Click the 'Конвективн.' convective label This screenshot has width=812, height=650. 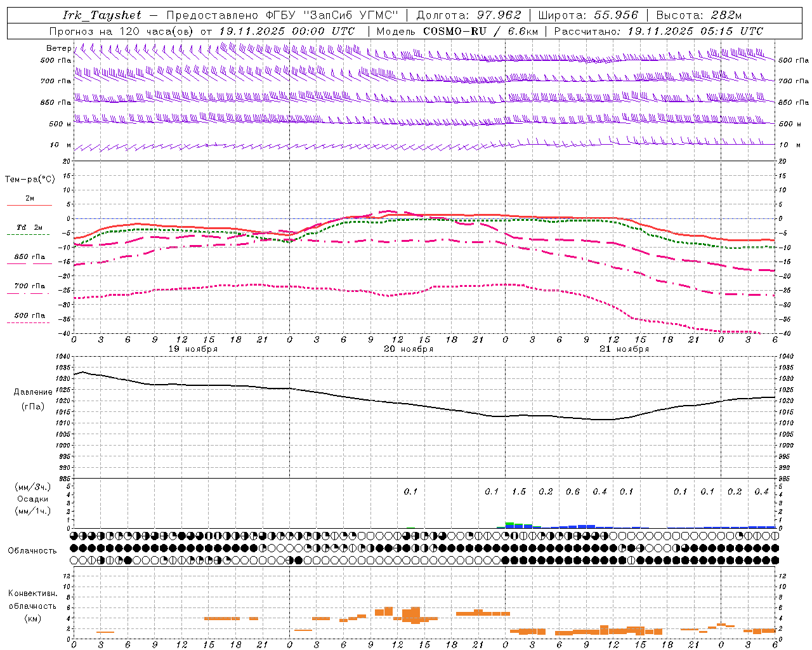click(x=33, y=593)
